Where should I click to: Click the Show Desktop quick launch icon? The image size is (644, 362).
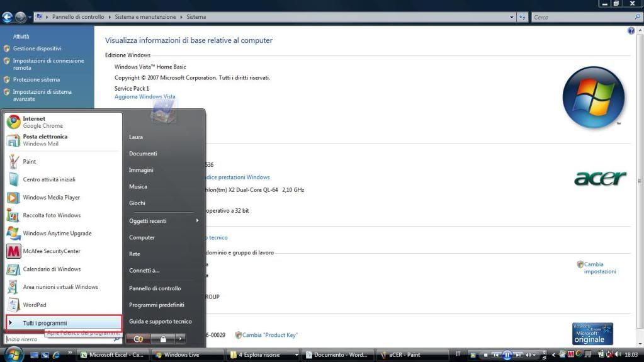[34, 354]
